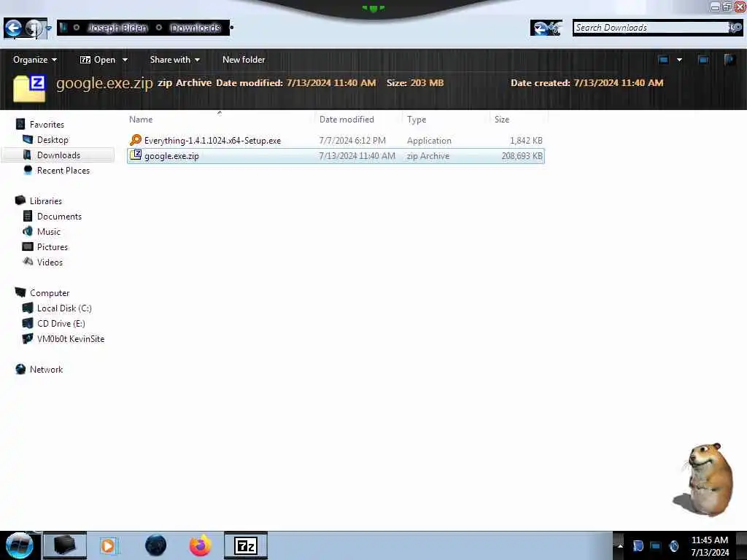The height and width of the screenshot is (560, 747).
Task: Show hidden system tray icons
Action: tap(620, 545)
